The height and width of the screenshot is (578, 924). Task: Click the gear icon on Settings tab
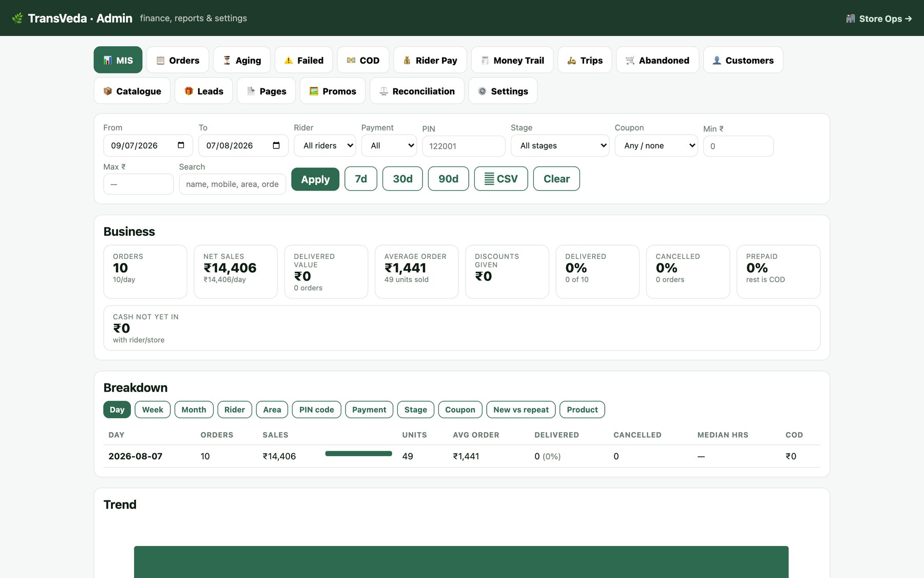click(x=482, y=91)
